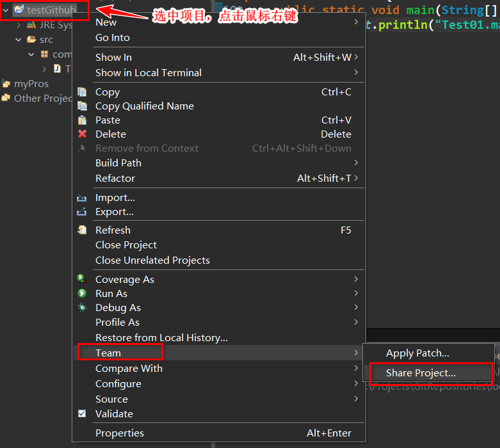
Task: Click the Export icon
Action: point(82,211)
